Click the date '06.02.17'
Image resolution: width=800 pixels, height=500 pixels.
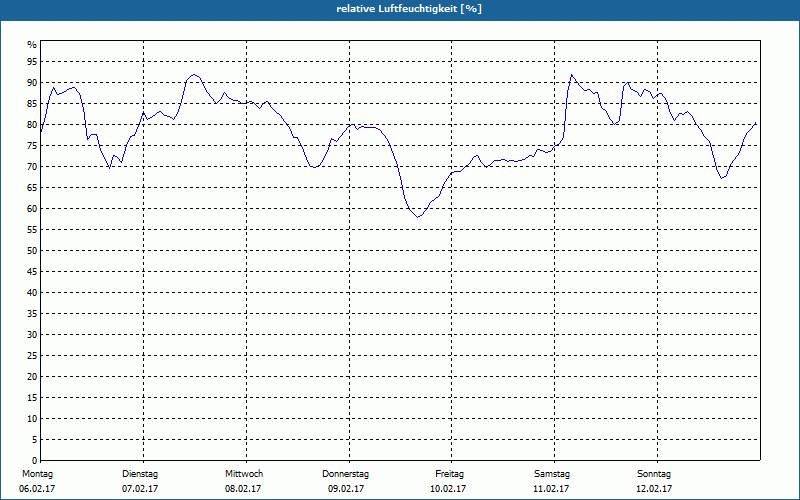click(x=37, y=489)
